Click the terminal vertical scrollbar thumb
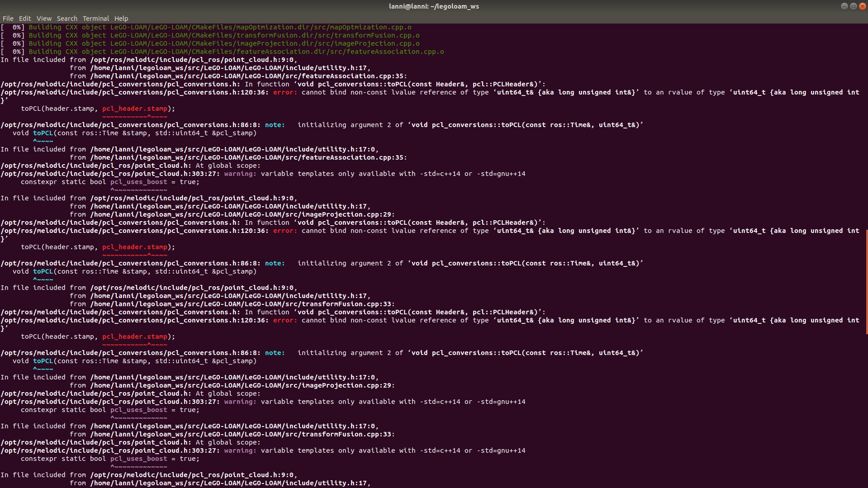 (866, 282)
